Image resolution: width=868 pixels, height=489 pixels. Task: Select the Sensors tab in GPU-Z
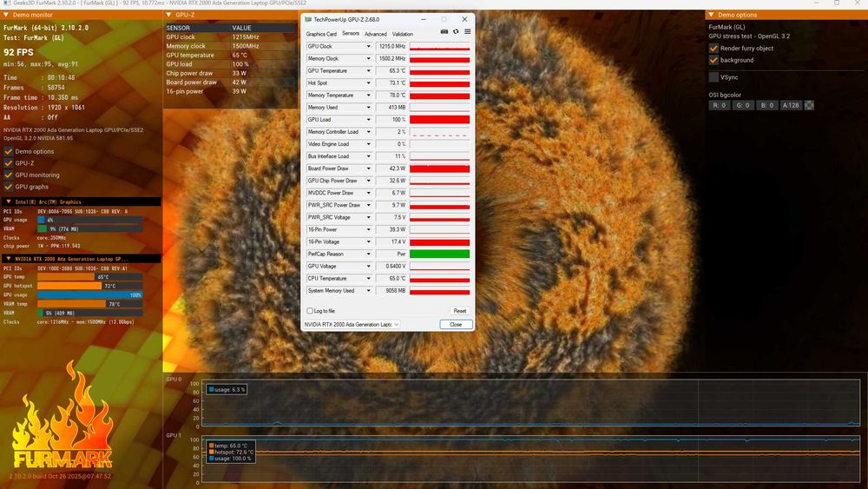click(351, 33)
